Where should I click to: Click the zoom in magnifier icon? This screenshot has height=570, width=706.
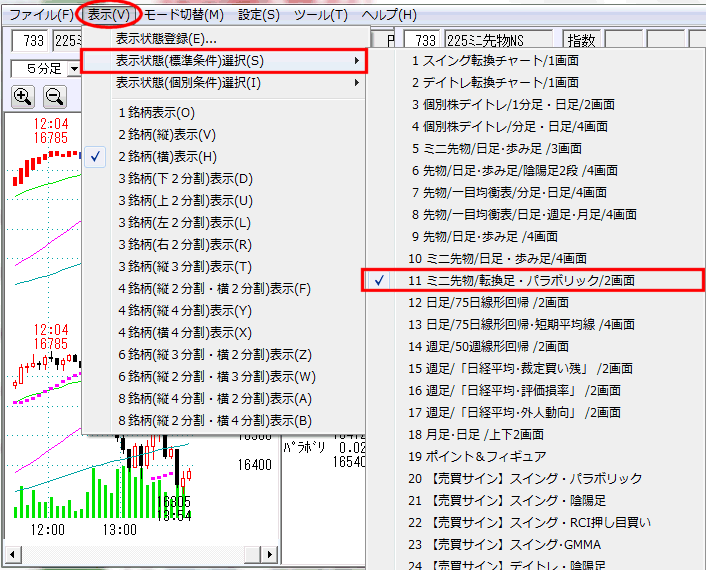[x=23, y=97]
